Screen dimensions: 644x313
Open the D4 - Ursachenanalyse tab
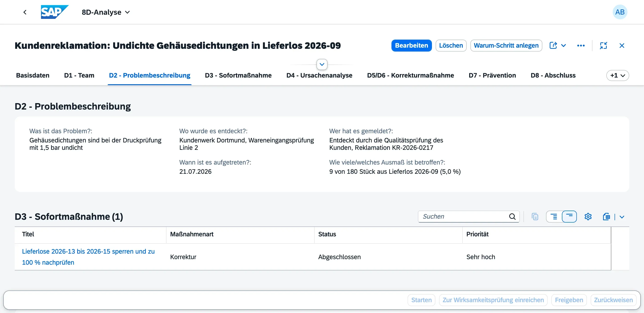coord(319,75)
